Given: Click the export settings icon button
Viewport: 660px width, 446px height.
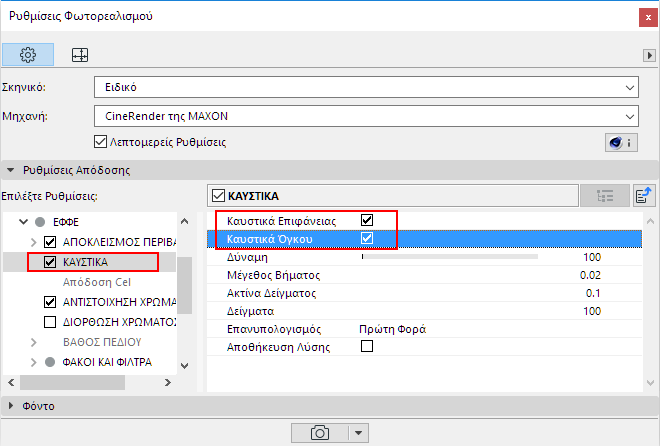Looking at the screenshot, I should (644, 196).
